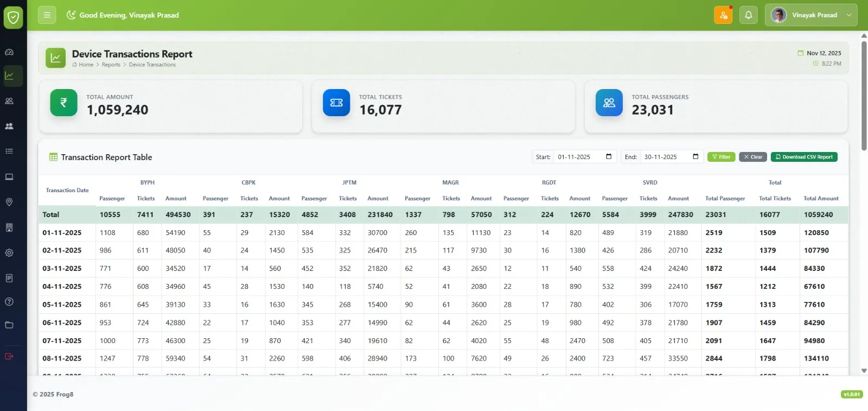Viewport: 868px width, 411px height.
Task: Download CSV Report
Action: point(804,157)
